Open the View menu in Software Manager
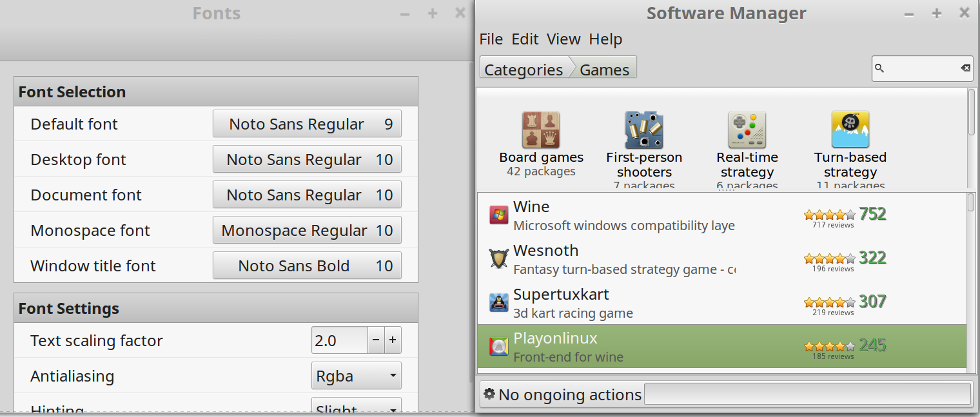The width and height of the screenshot is (980, 417). pyautogui.click(x=563, y=39)
